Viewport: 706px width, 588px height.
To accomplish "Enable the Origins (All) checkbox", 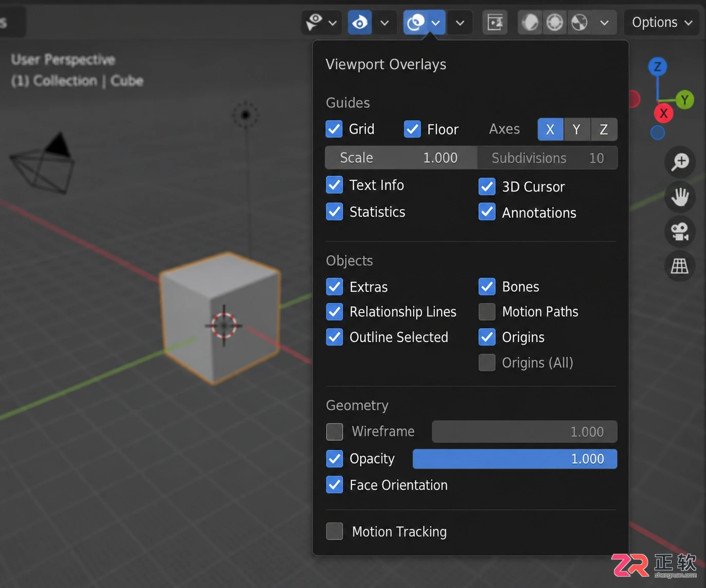I will pyautogui.click(x=487, y=363).
